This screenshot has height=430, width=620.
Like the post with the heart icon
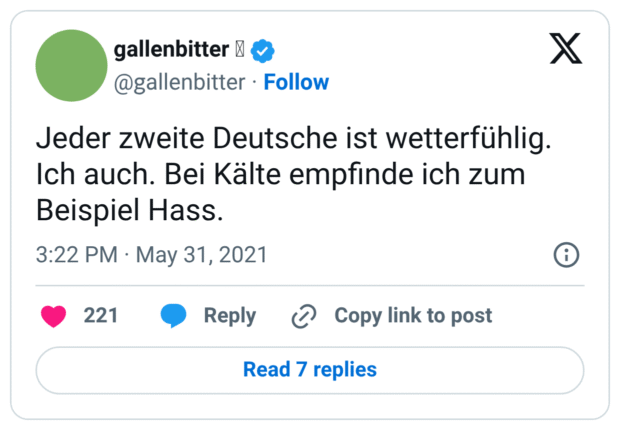(53, 316)
